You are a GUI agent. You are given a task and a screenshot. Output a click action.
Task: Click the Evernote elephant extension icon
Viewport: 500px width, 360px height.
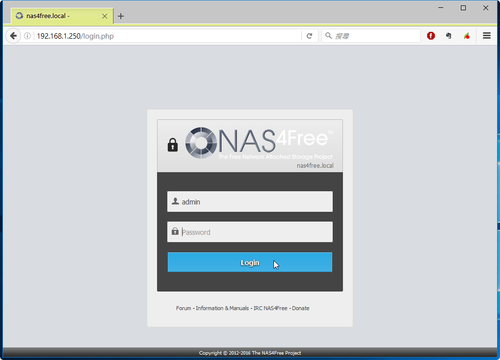coord(449,36)
